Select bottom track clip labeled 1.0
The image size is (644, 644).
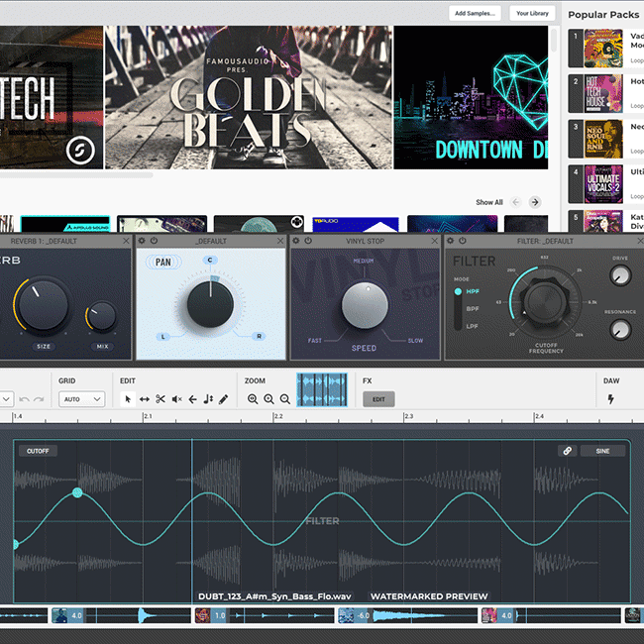click(x=263, y=615)
